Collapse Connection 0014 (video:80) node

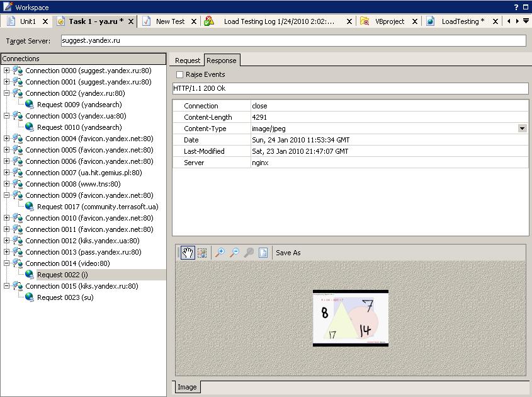(6, 263)
